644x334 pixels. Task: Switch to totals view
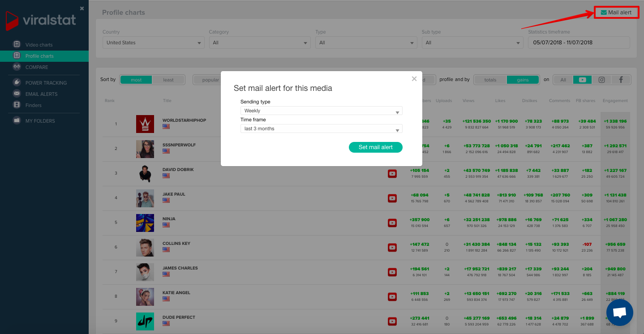490,80
